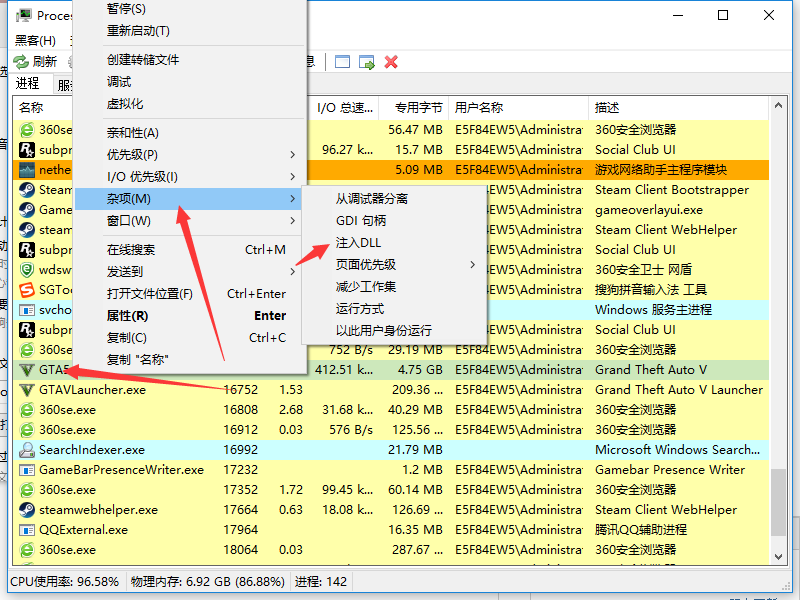Click the Grand Theft Auto V Launcher description
The height and width of the screenshot is (600, 800).
[679, 390]
